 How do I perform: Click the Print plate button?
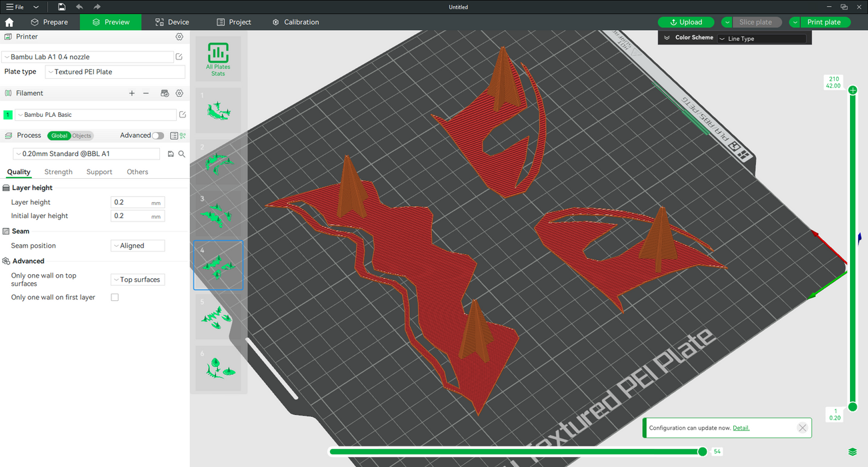pos(824,22)
